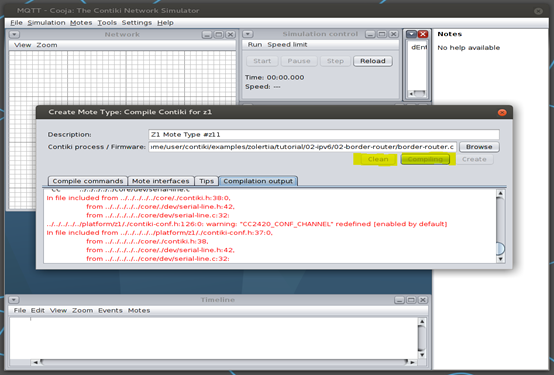554x375 pixels.
Task: Open Timeline Events menu
Action: point(110,310)
